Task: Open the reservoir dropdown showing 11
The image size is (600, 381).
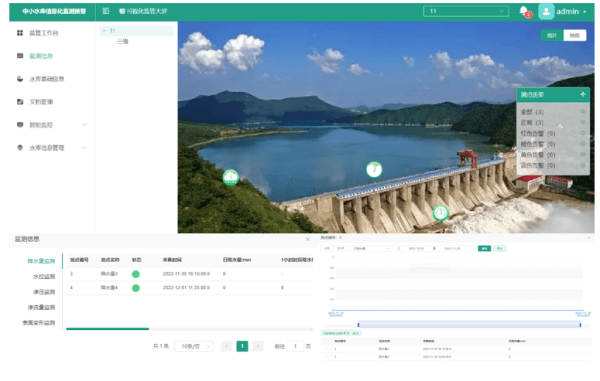Action: (x=466, y=11)
